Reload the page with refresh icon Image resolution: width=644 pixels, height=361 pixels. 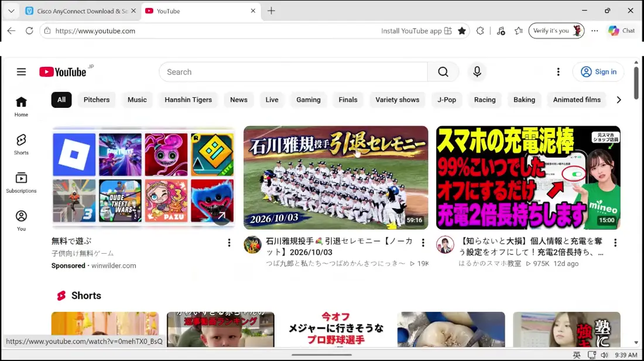(x=29, y=31)
